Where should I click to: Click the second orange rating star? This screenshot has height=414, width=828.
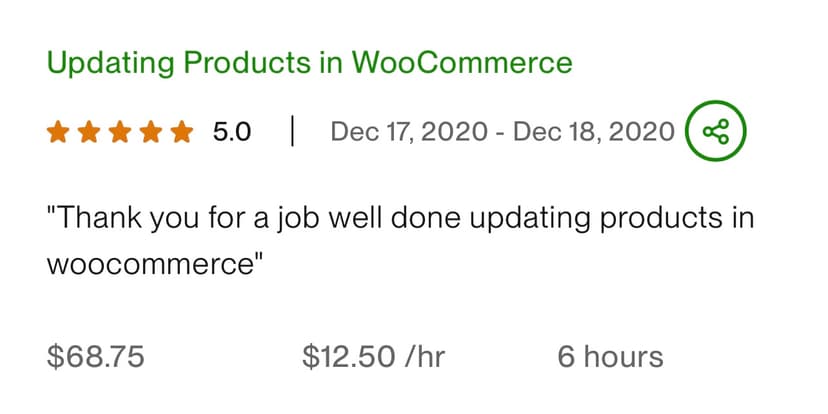[x=88, y=132]
